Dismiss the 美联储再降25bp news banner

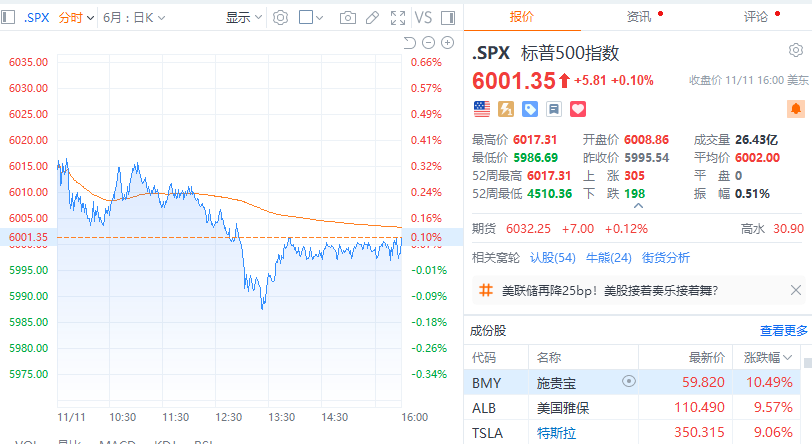(x=795, y=290)
